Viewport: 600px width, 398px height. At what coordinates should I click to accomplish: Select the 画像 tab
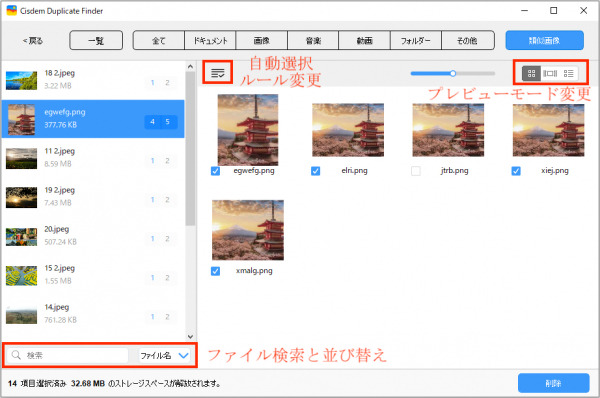(261, 40)
